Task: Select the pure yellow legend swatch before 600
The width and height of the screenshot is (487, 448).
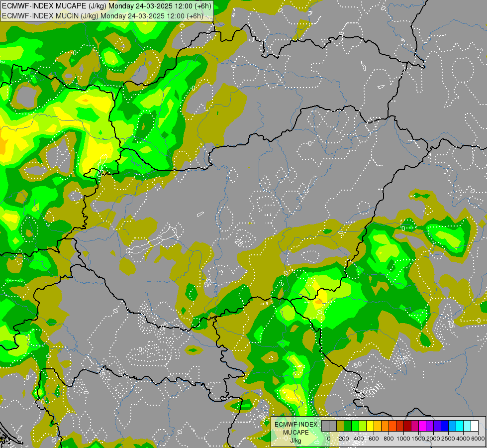Action: click(370, 426)
